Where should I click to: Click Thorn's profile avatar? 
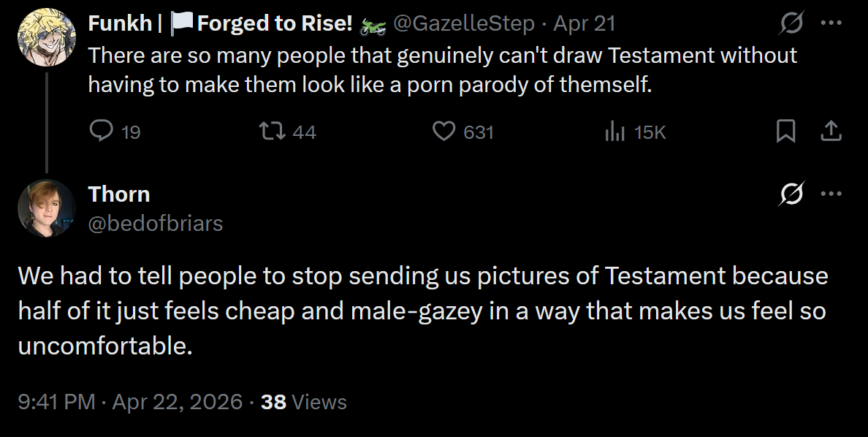pos(47,208)
